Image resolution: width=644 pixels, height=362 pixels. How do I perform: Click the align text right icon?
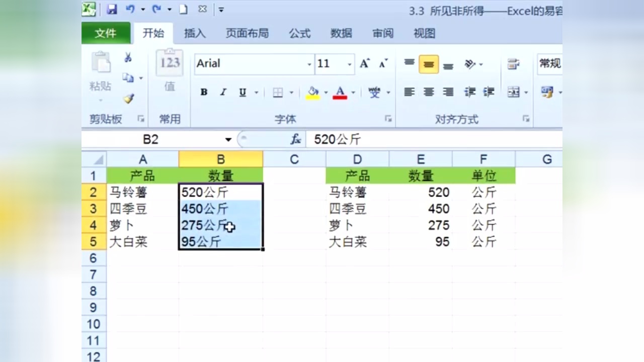[448, 92]
